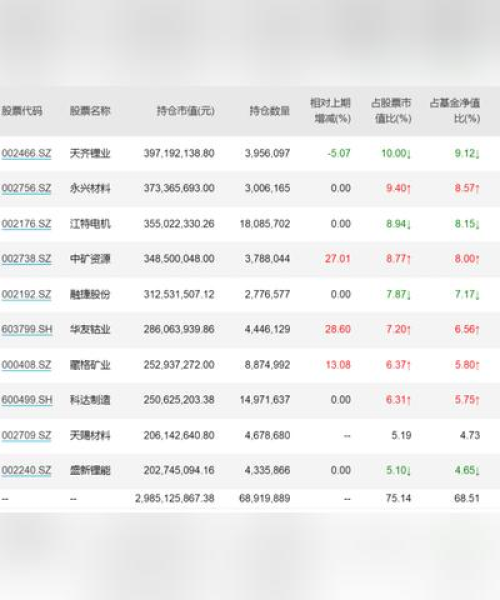The height and width of the screenshot is (600, 500).
Task: Click the 股票代码 column header
Action: 22,111
